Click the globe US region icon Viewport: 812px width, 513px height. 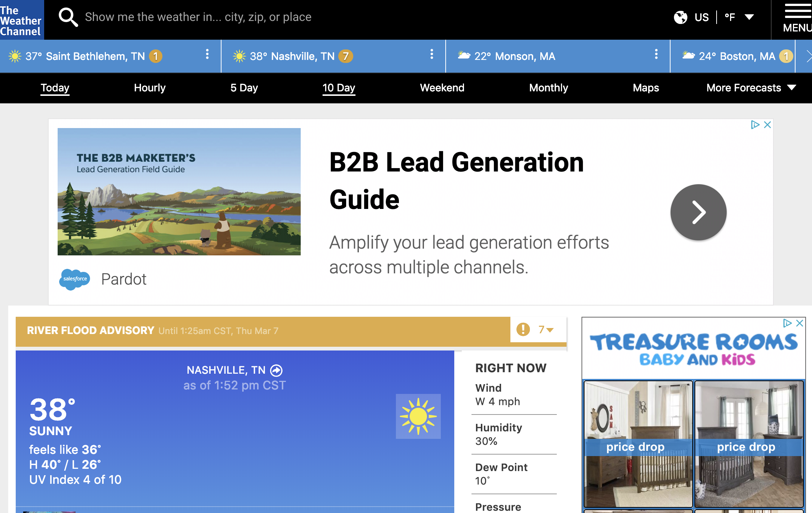pyautogui.click(x=681, y=17)
